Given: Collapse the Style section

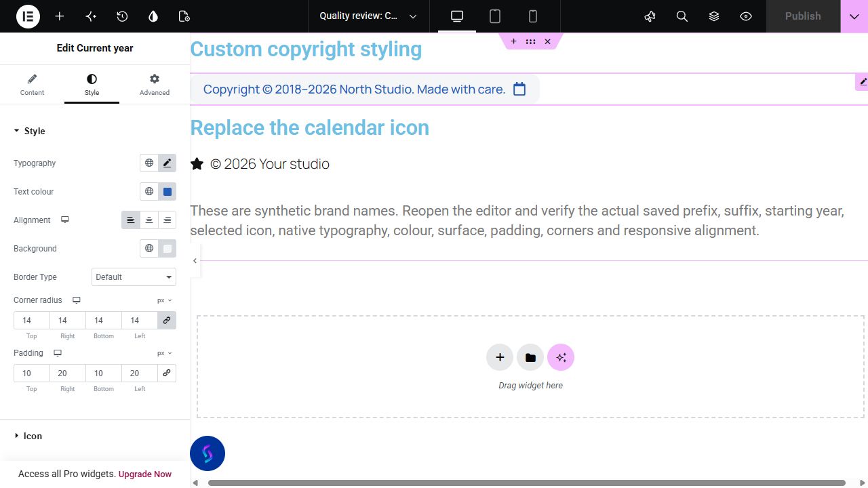Looking at the screenshot, I should (x=95, y=131).
